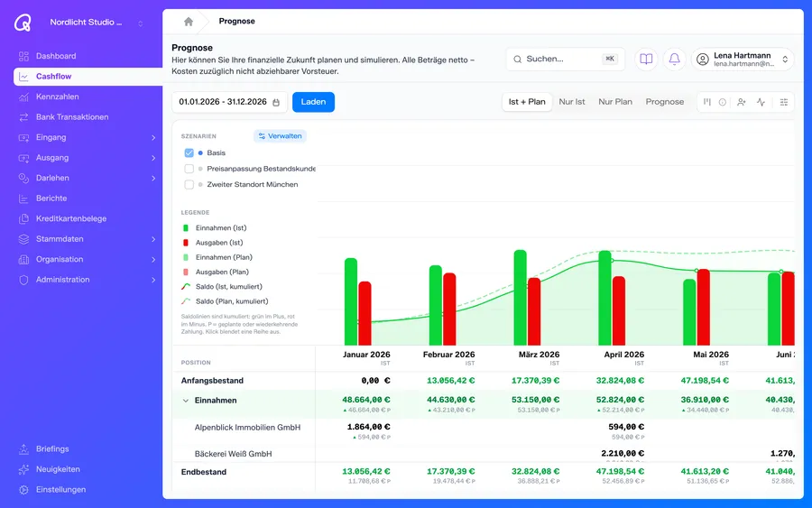812x508 pixels.
Task: Click Endbestand value 47.198,54 €
Action: tap(620, 471)
